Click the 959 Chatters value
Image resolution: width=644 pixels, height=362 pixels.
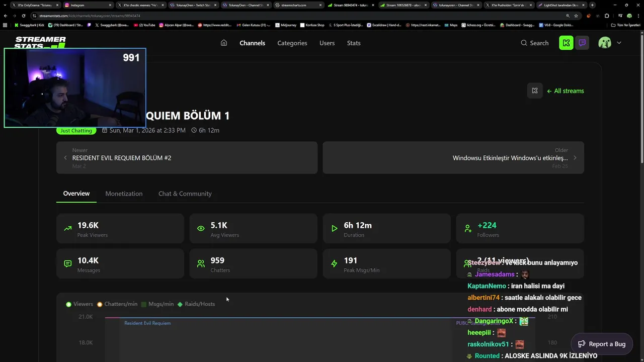217,260
